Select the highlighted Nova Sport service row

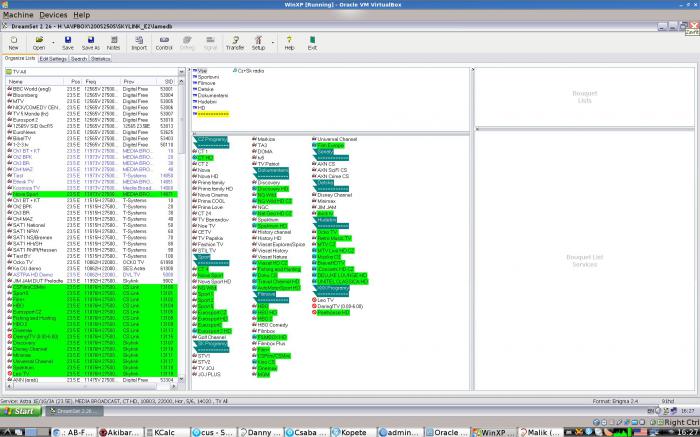point(92,195)
